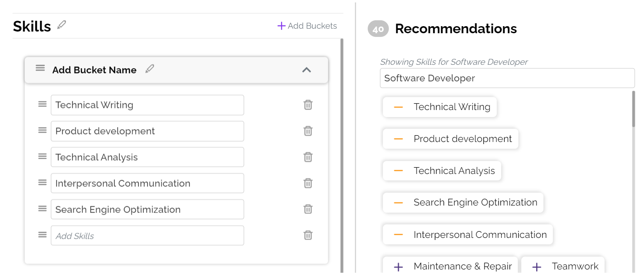Viewport: 644px width, 279px height.
Task: Collapse the Add Bucket Name panel
Action: pos(306,70)
